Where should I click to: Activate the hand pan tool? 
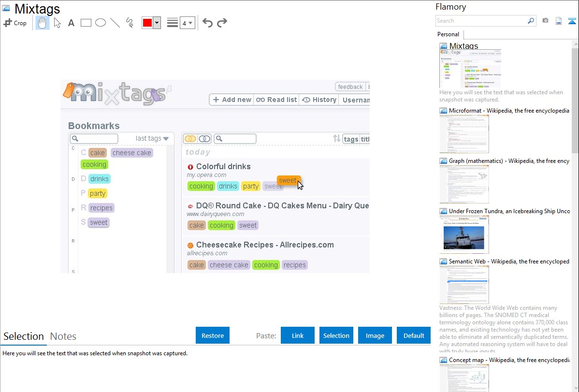tap(43, 23)
